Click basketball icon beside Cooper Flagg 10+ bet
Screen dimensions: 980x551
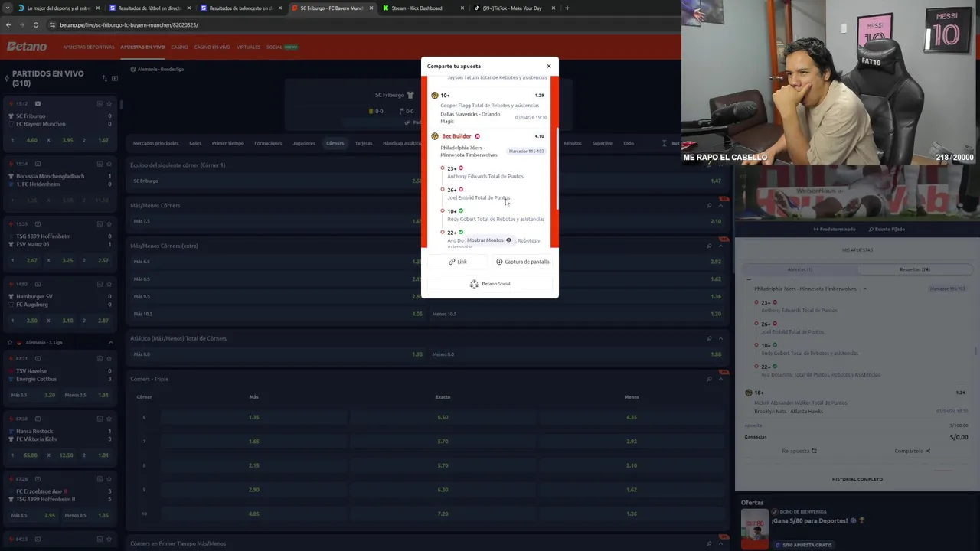435,96
